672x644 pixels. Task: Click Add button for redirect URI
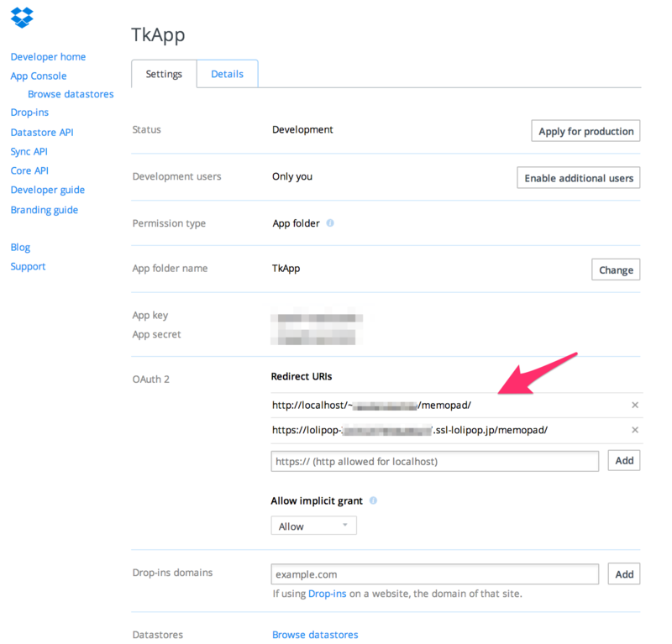(x=624, y=461)
